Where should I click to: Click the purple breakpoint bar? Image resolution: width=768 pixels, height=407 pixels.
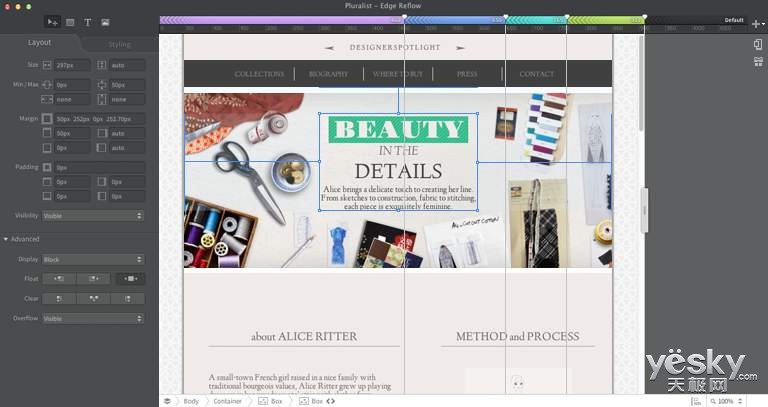coord(282,20)
